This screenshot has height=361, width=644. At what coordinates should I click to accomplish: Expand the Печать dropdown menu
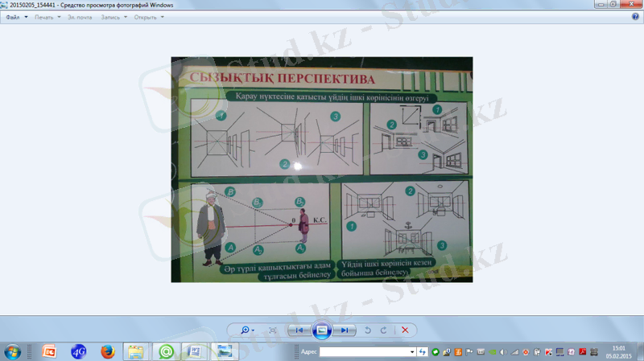click(x=47, y=17)
